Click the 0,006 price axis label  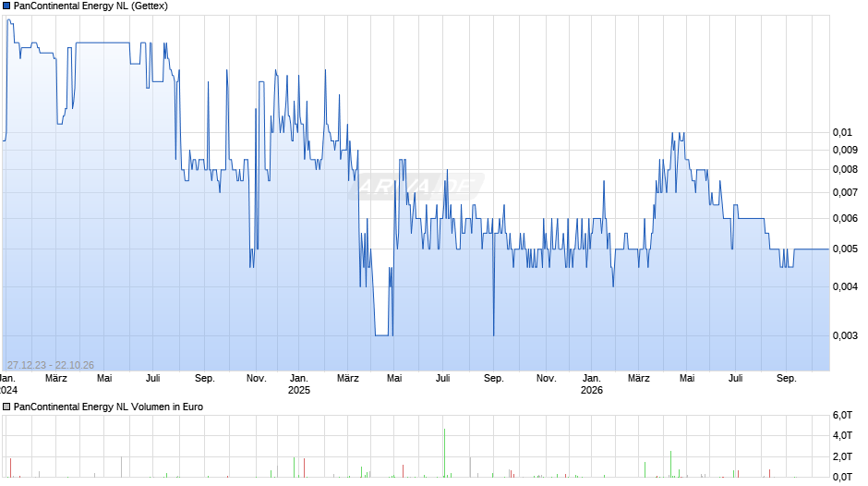coord(845,218)
